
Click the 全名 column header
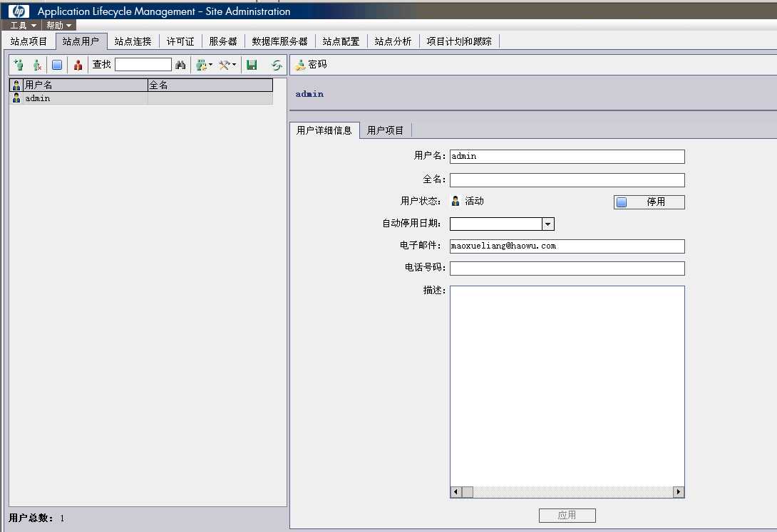click(x=210, y=85)
